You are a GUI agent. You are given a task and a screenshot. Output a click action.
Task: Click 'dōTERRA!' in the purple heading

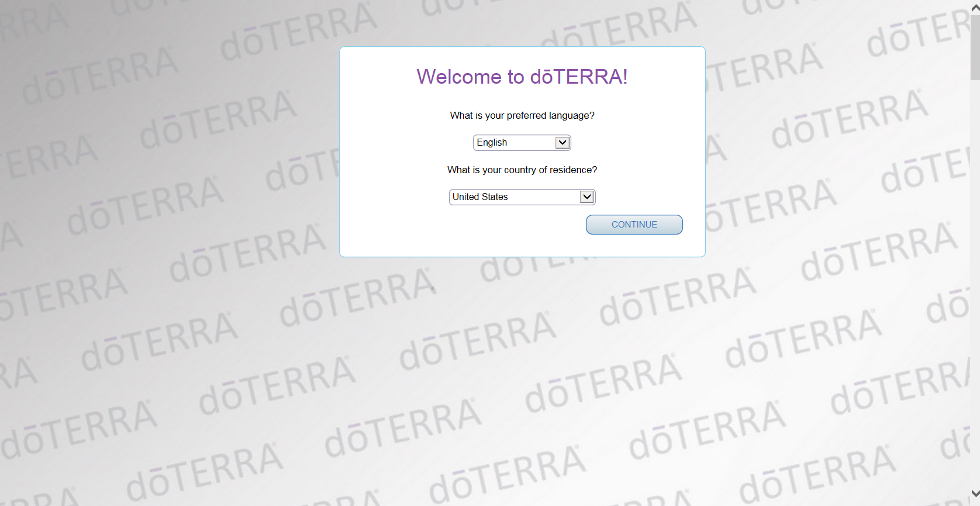(x=578, y=77)
